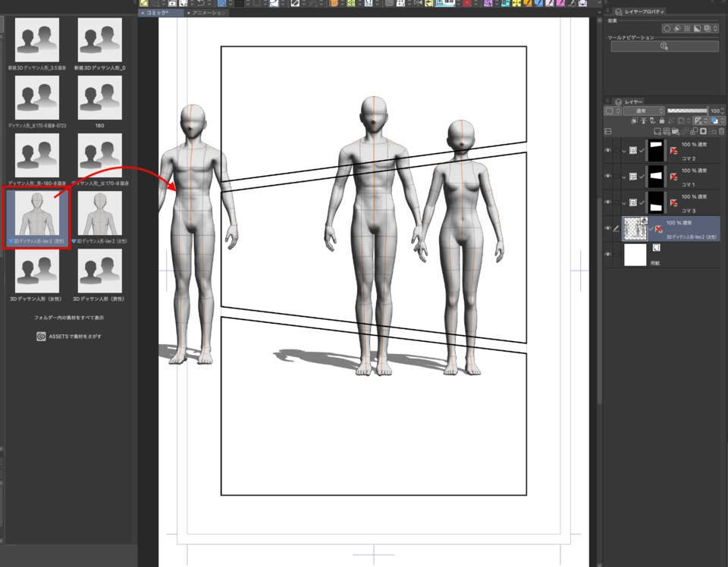Click ASSETSで素材をさがす link

(69, 337)
